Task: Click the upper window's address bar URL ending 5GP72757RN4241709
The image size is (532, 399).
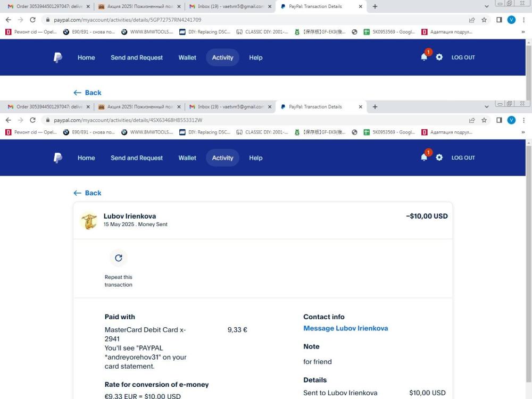Action: click(x=128, y=20)
